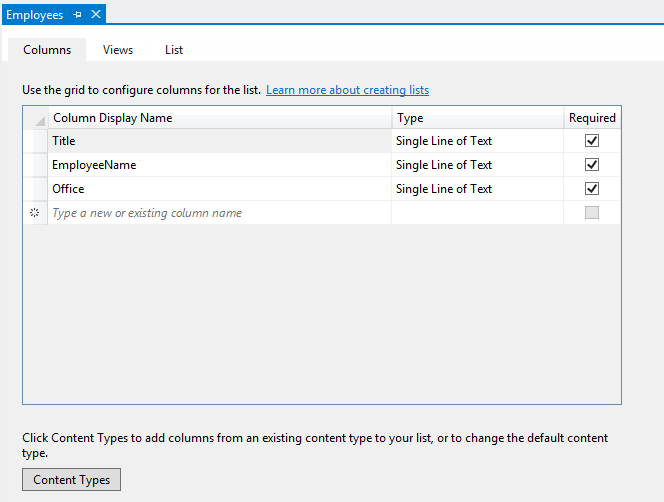Switch to the Views tab

tap(118, 50)
